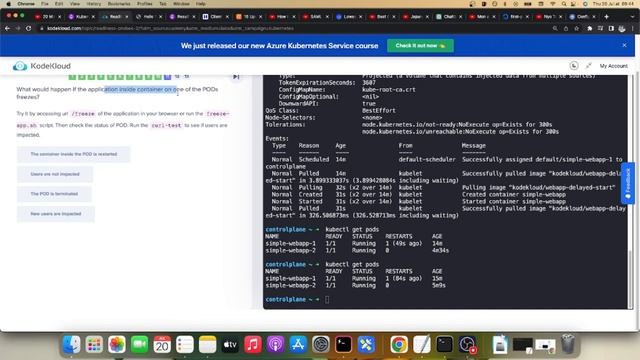Dismiss the Azure Kubernetes course banner
Viewport: 640px width, 360px height.
point(624,45)
